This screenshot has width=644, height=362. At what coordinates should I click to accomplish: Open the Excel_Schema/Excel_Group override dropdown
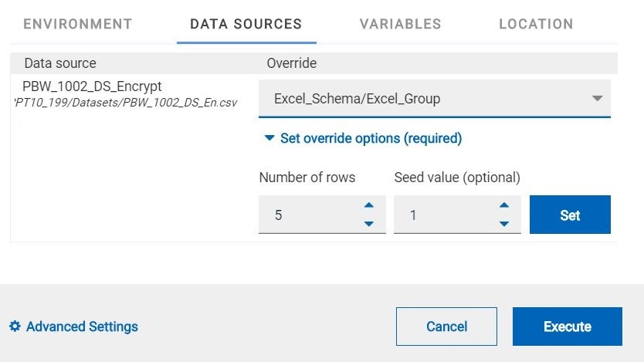coord(434,99)
